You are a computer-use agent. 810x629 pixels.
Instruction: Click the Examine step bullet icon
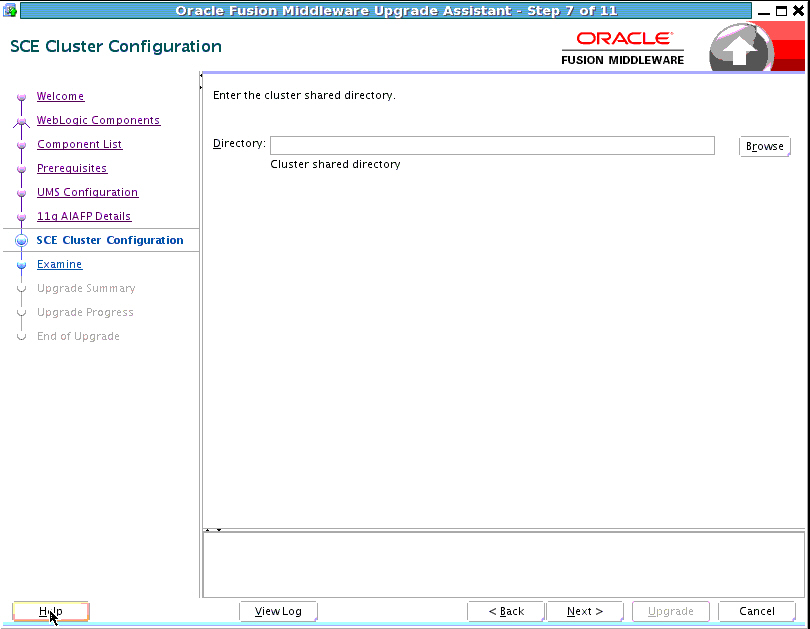21,265
